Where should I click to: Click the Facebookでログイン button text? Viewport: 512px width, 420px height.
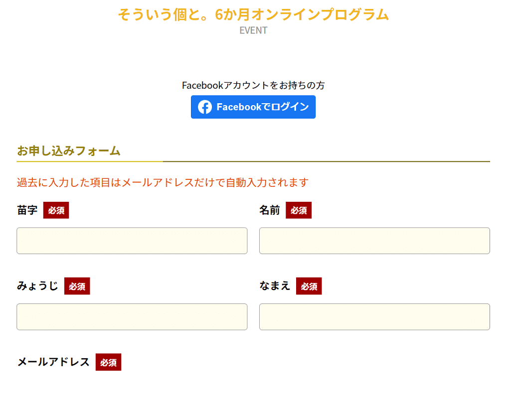click(x=263, y=107)
